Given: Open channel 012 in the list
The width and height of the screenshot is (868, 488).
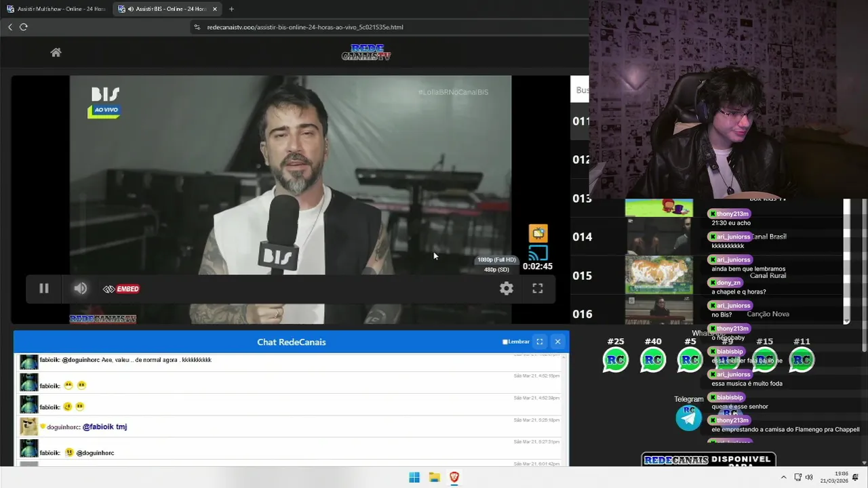Looking at the screenshot, I should (x=580, y=160).
